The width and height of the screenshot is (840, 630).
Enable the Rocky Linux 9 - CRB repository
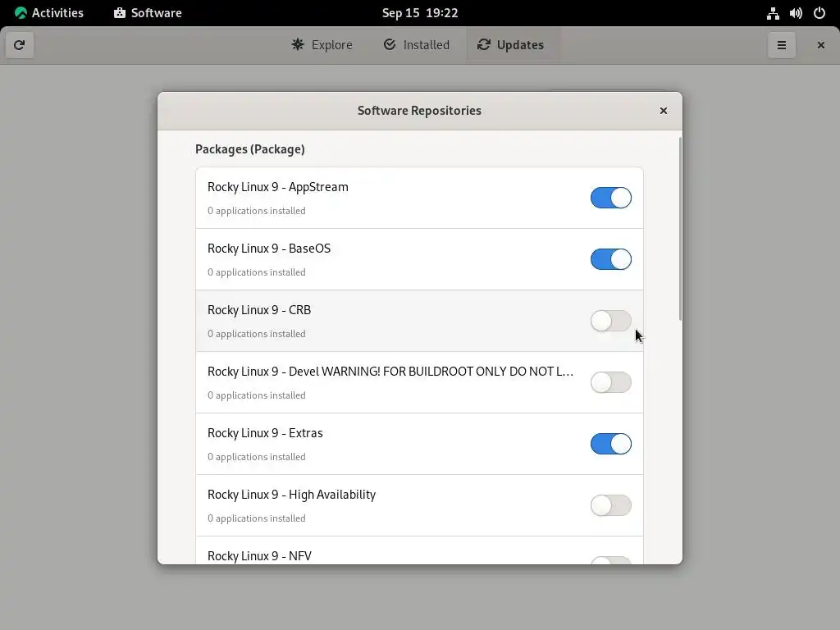tap(610, 321)
